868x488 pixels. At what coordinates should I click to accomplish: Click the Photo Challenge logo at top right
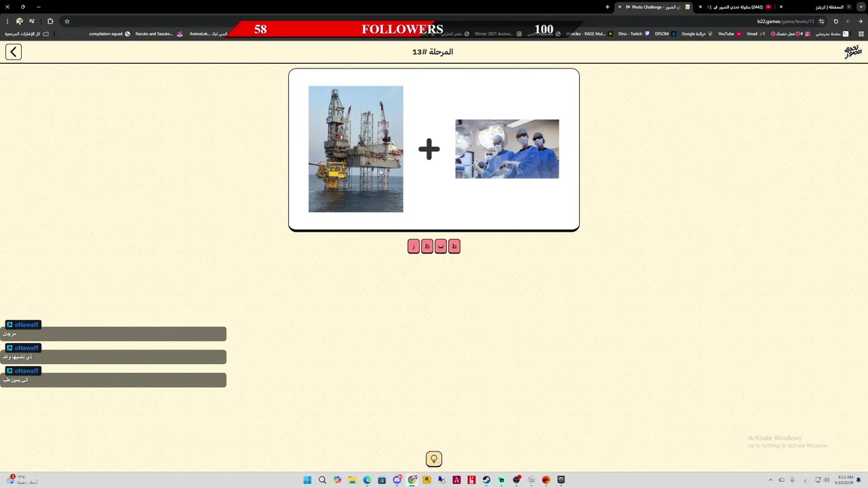[852, 52]
